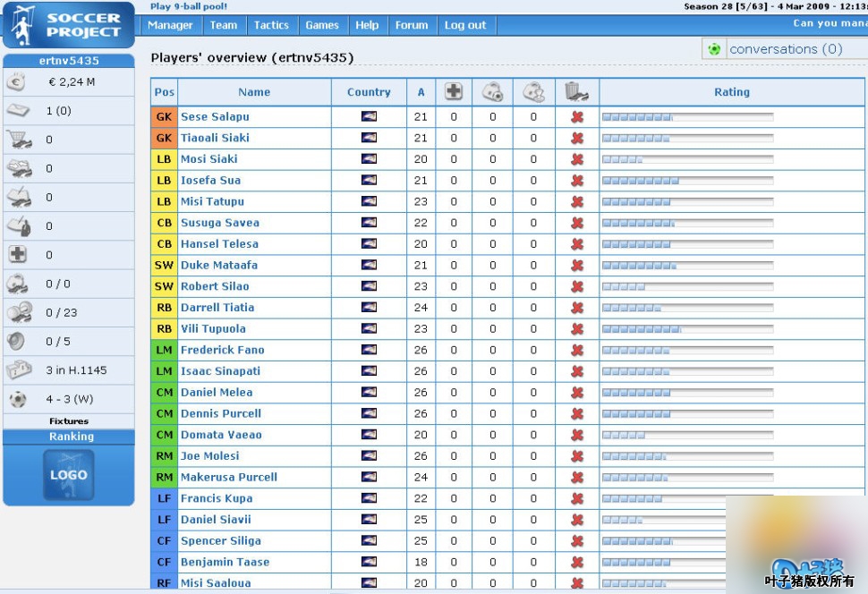Click the injury cross column header icon
This screenshot has width=868, height=594.
click(x=454, y=91)
